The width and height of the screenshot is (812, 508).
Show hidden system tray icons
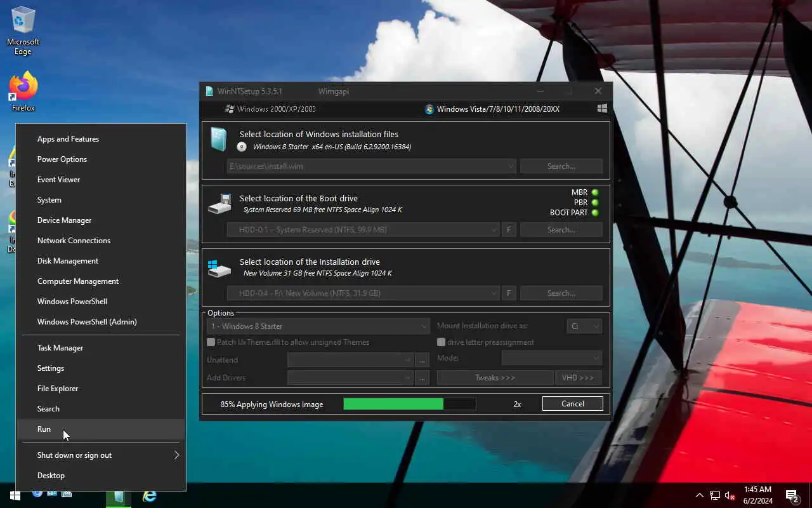699,495
